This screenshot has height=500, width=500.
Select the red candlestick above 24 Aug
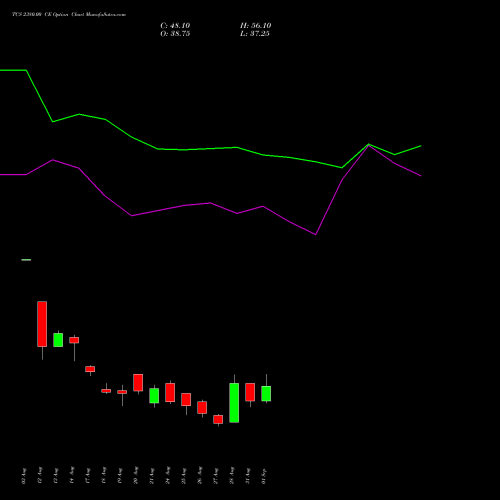pos(170,392)
